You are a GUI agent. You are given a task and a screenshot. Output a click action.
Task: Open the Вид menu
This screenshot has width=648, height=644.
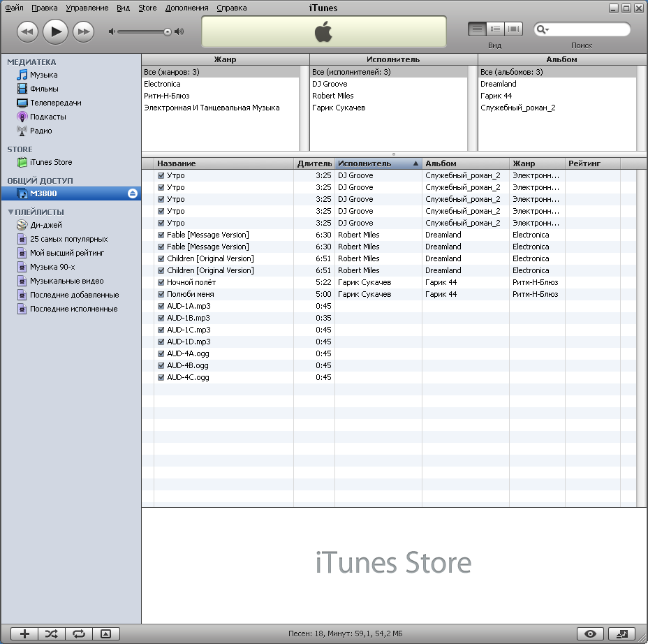tap(123, 8)
